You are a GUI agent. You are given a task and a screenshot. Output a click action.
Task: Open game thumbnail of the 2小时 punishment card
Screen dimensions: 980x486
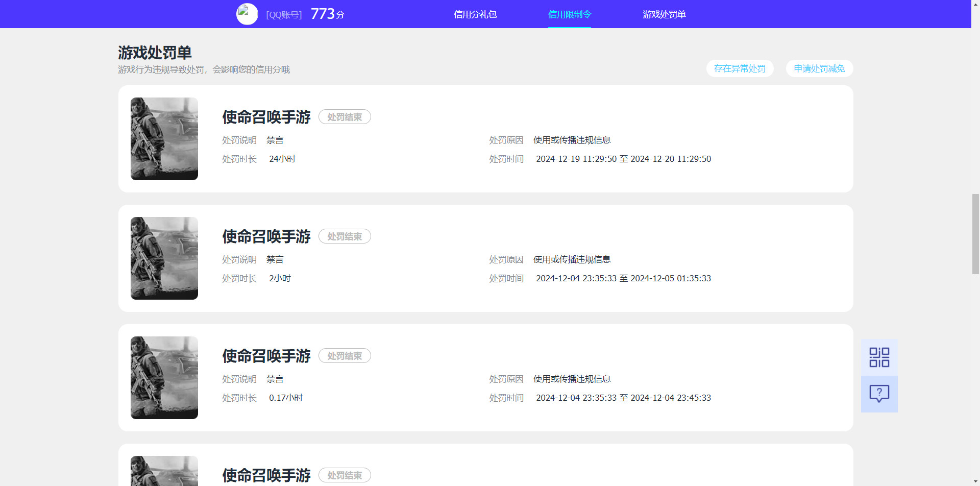(x=164, y=258)
